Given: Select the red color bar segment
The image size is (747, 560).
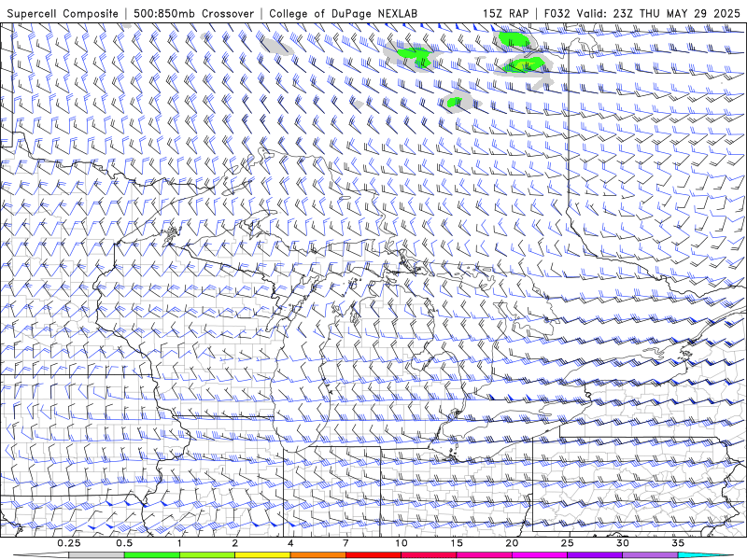Looking at the screenshot, I should 373,555.
